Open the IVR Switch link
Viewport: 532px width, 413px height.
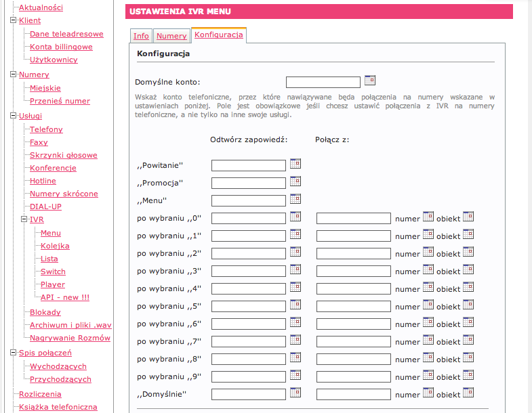(53, 272)
